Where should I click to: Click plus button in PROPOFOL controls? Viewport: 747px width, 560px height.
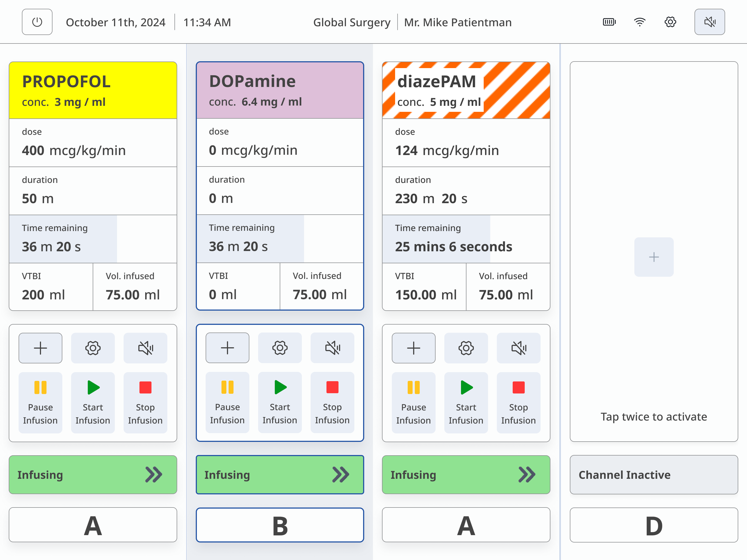40,348
